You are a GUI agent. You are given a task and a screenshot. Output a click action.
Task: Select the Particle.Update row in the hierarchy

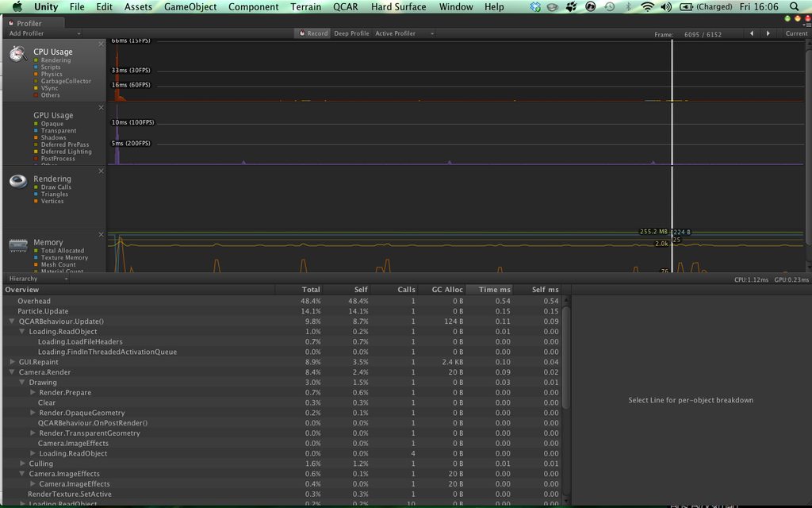coord(50,310)
